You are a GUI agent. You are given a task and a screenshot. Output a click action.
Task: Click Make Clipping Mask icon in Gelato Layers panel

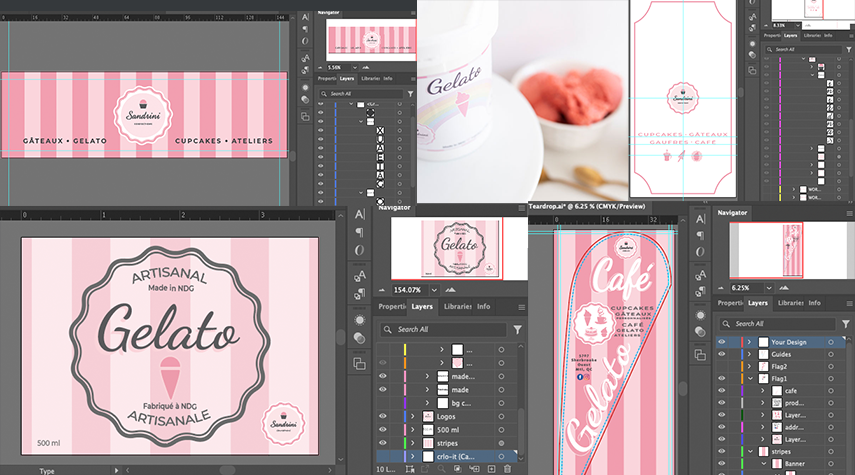[457, 469]
